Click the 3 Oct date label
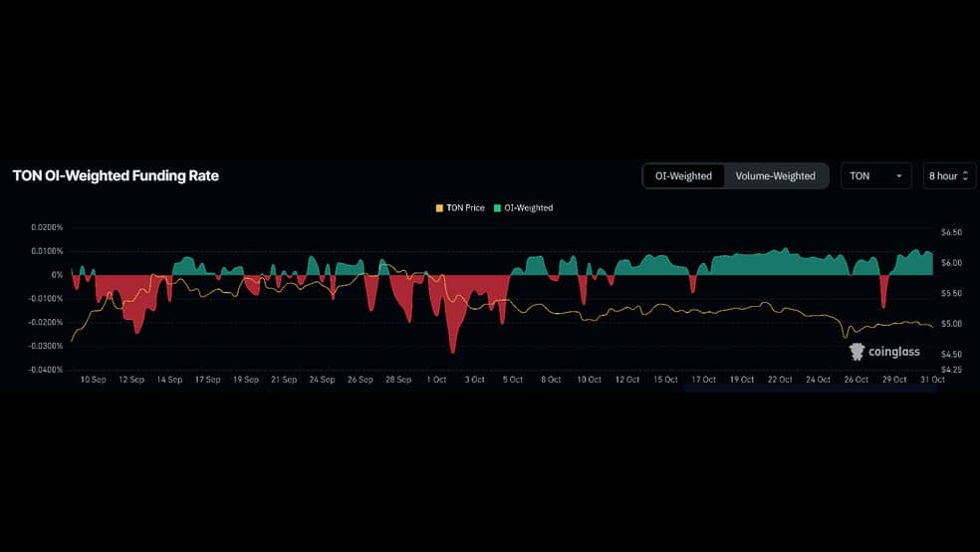The width and height of the screenshot is (980, 552). coord(474,380)
